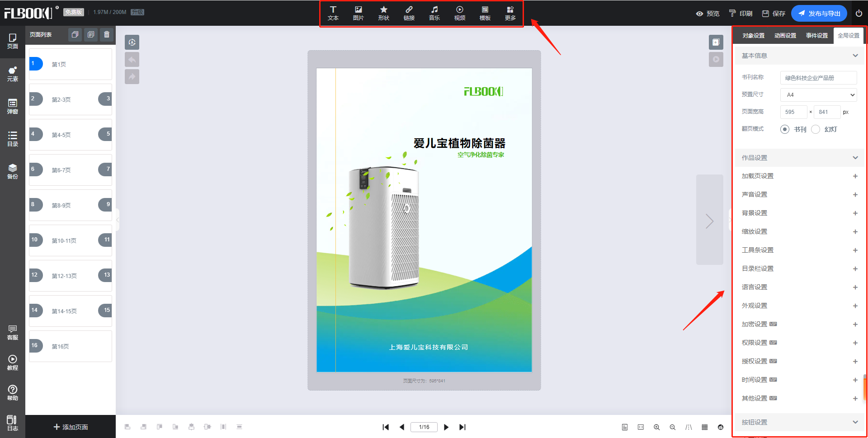Image resolution: width=868 pixels, height=438 pixels.
Task: Contact 客服 customer service
Action: tap(13, 333)
